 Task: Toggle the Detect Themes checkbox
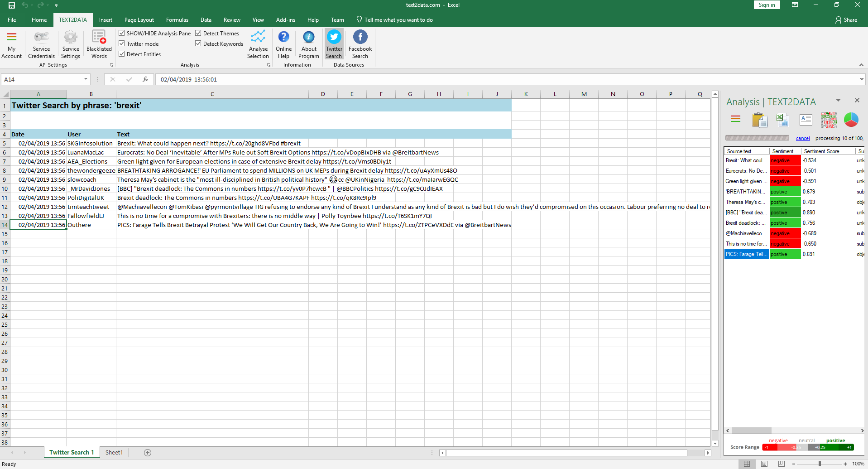click(198, 33)
